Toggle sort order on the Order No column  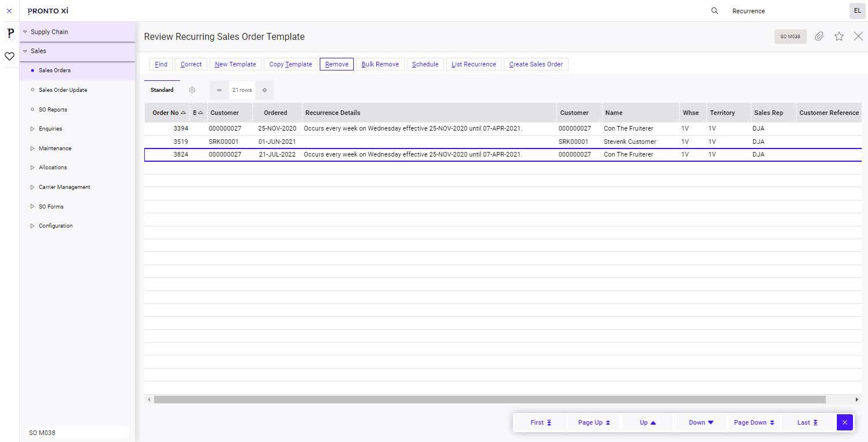167,112
